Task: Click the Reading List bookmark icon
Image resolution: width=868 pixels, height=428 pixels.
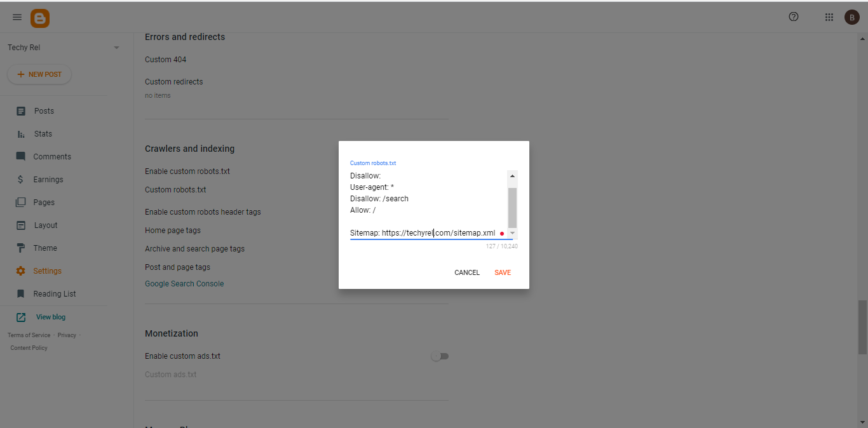Action: point(21,294)
